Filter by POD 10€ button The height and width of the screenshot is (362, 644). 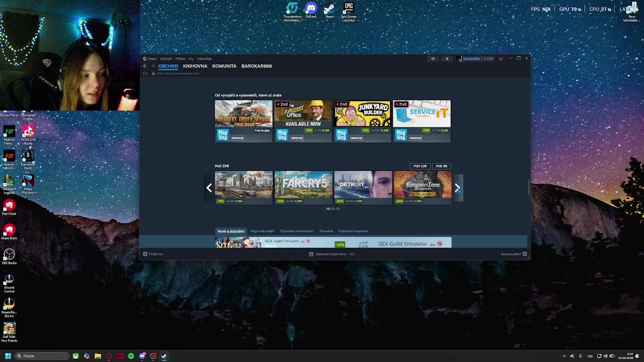420,166
